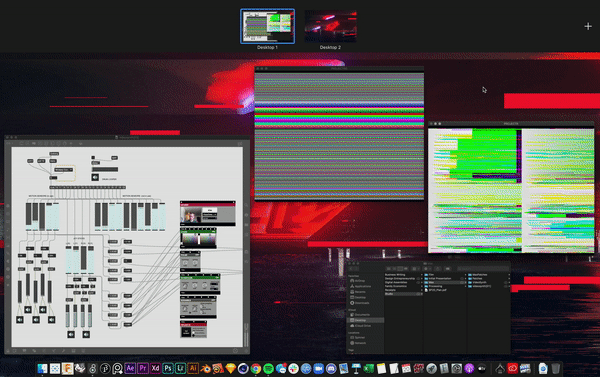Screen dimensions: 600x377
Task: Open Illustrator from the dock
Action: tap(193, 368)
